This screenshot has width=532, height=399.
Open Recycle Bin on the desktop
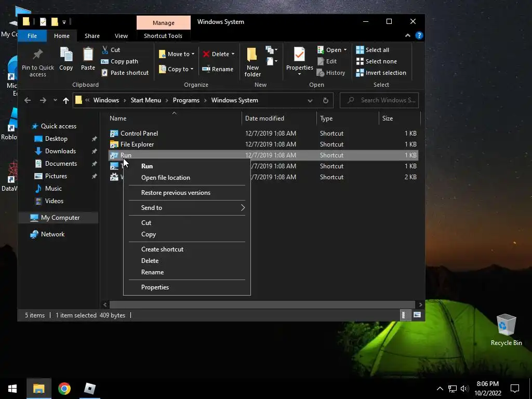[506, 330]
